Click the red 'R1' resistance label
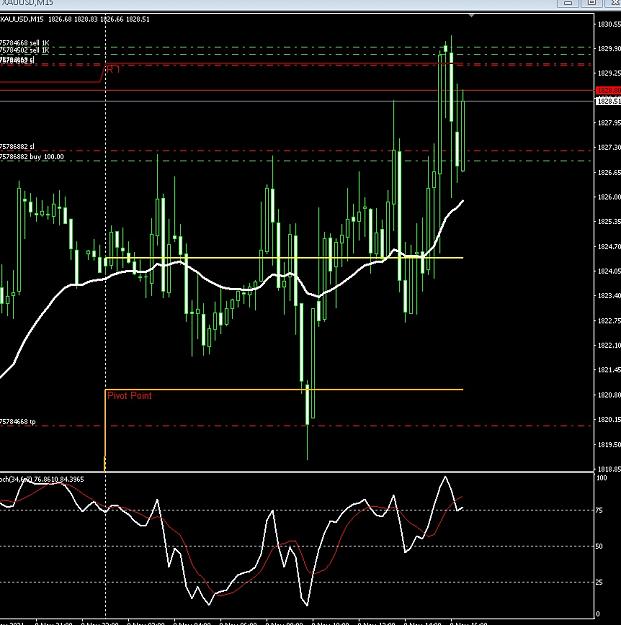621x625 pixels. (113, 70)
